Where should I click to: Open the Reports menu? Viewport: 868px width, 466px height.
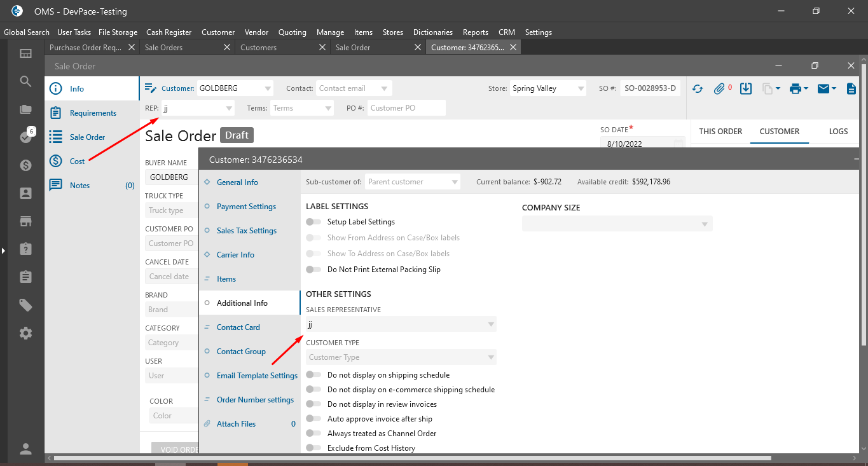click(476, 32)
